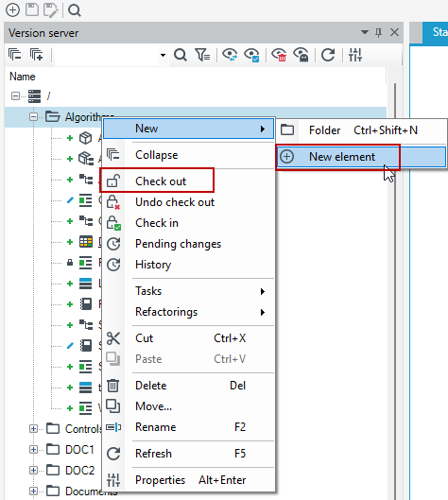Click the save disk icon at top
The width and height of the screenshot is (448, 500).
[32, 9]
